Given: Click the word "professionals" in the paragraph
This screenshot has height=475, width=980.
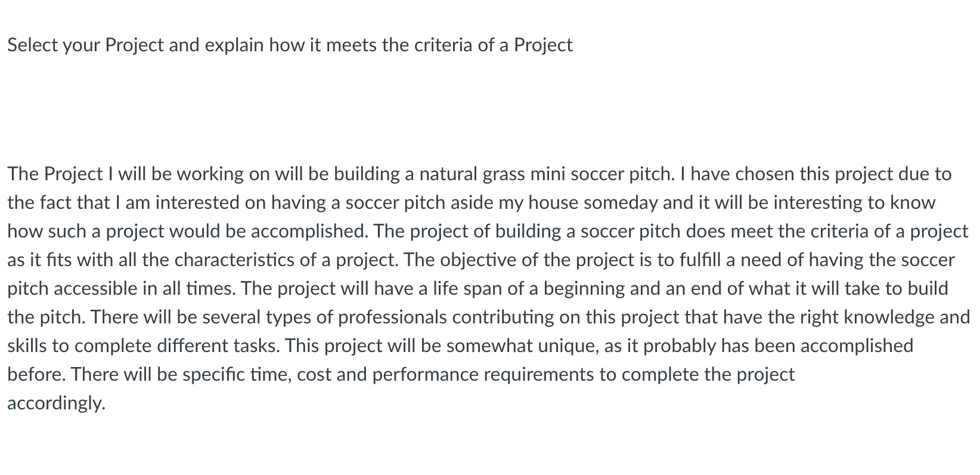Looking at the screenshot, I should coord(392,317).
